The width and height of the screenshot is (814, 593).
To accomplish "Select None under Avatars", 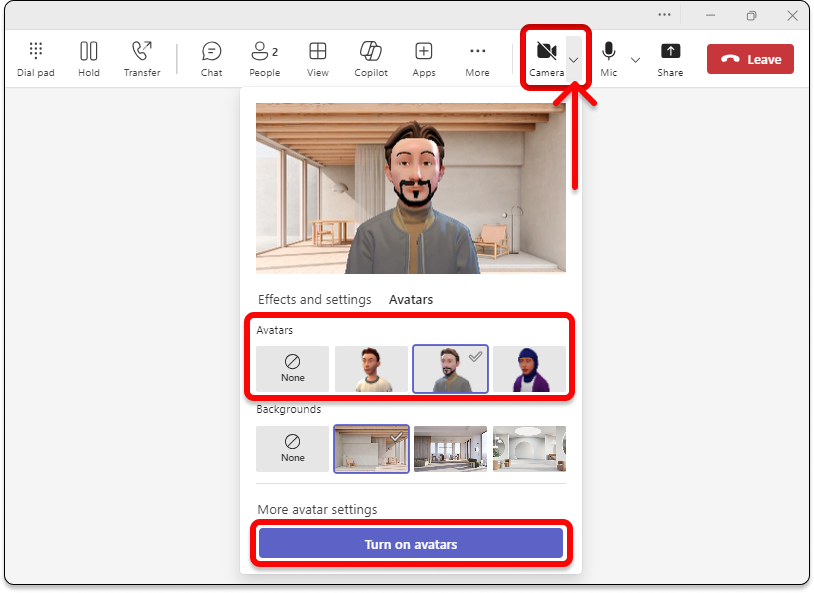I will point(292,369).
